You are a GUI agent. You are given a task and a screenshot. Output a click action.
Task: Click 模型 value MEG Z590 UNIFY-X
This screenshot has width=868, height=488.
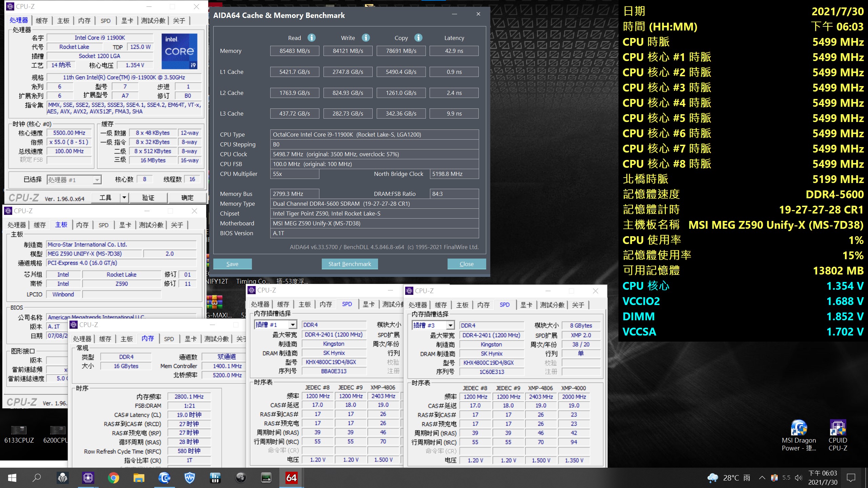(x=94, y=253)
